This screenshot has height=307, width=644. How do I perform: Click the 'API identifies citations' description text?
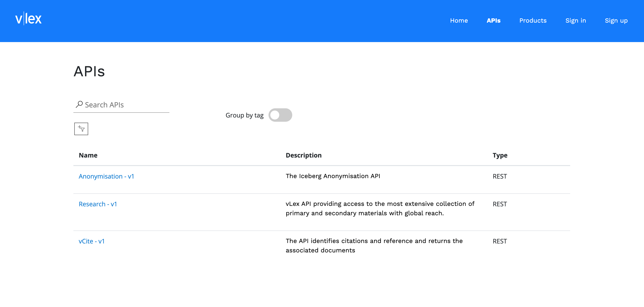374,245
